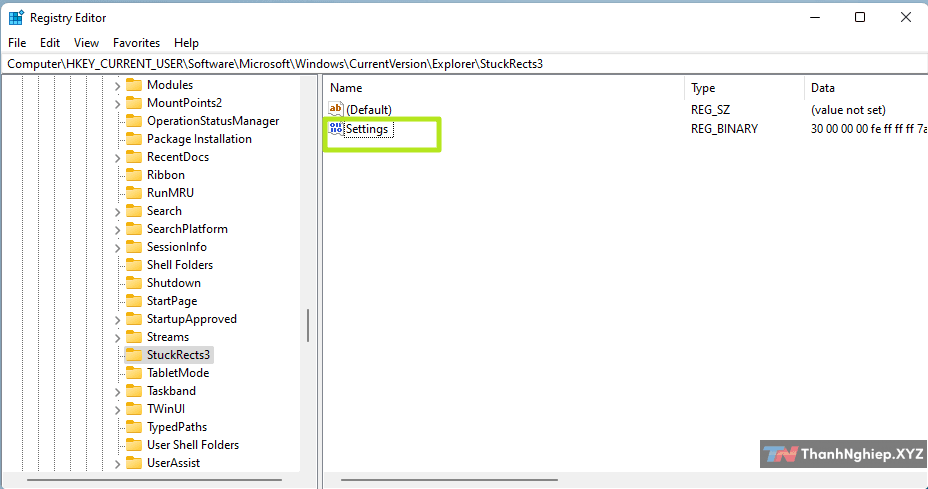Viewport: 928px width, 489px height.
Task: Click the REG_BINARY type cell
Action: coord(724,128)
